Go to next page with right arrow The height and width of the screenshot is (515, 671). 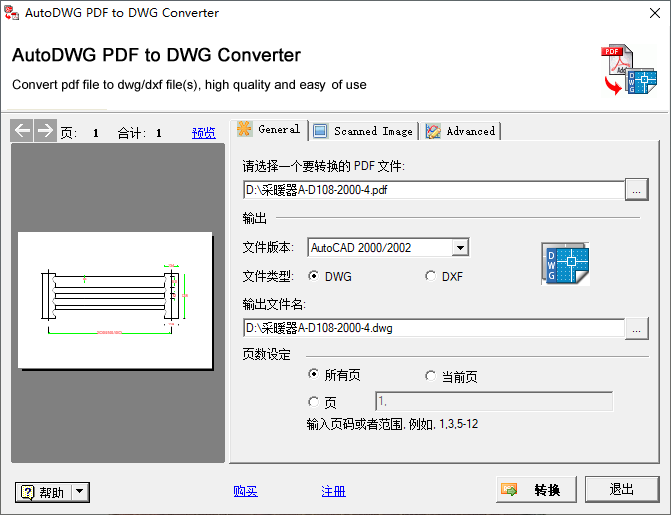(x=45, y=131)
